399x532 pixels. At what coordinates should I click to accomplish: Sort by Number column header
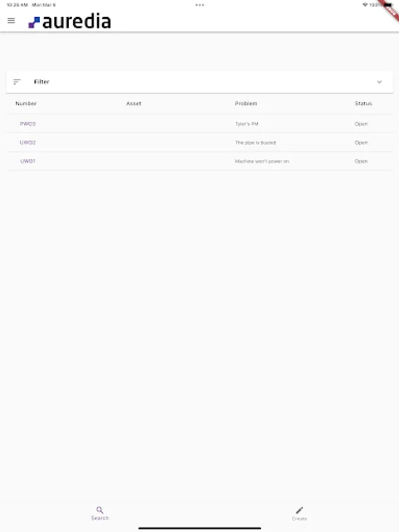point(26,104)
